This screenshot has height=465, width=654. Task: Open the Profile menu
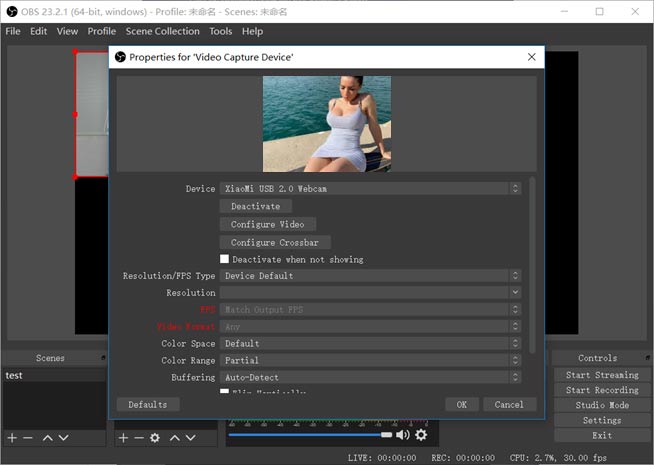(102, 31)
